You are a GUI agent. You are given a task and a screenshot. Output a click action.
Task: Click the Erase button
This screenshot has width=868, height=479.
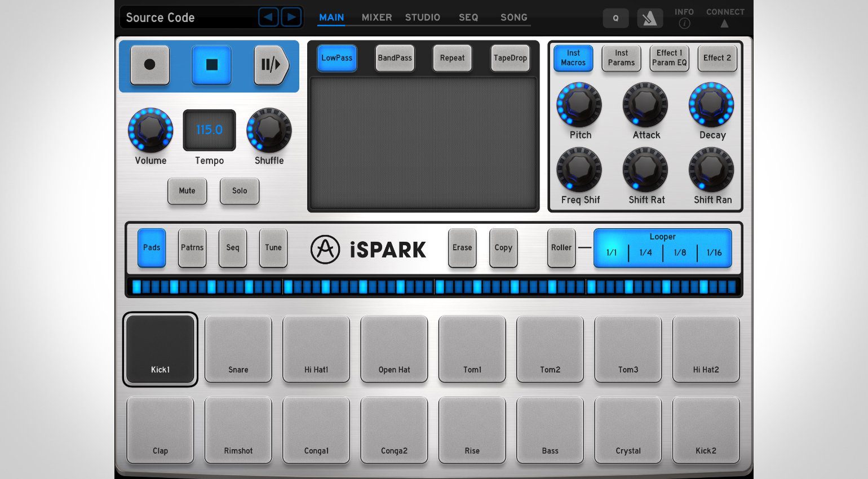coord(462,248)
